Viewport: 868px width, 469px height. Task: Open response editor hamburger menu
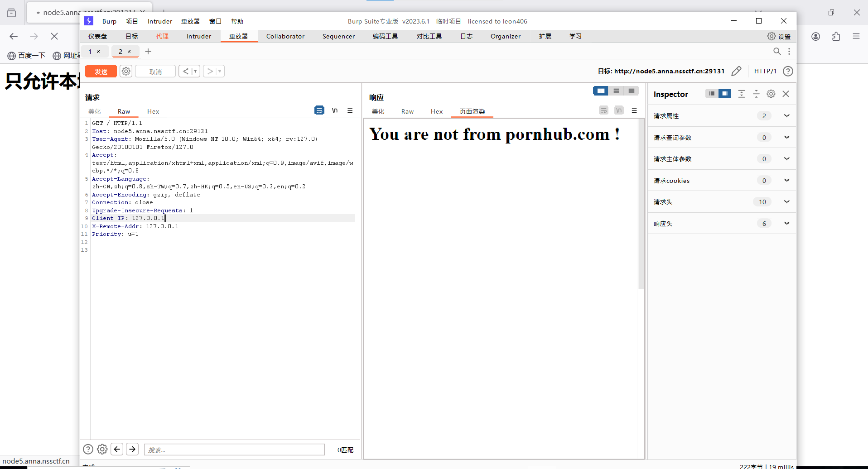[x=634, y=110]
